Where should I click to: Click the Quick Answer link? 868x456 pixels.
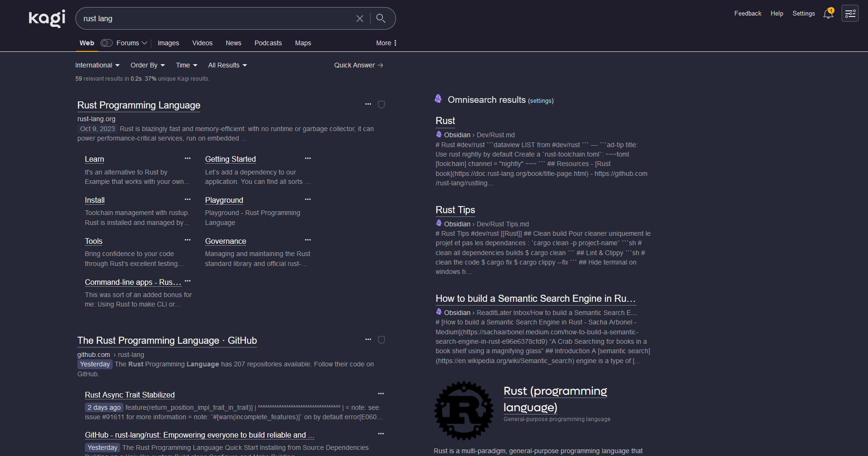click(x=358, y=65)
